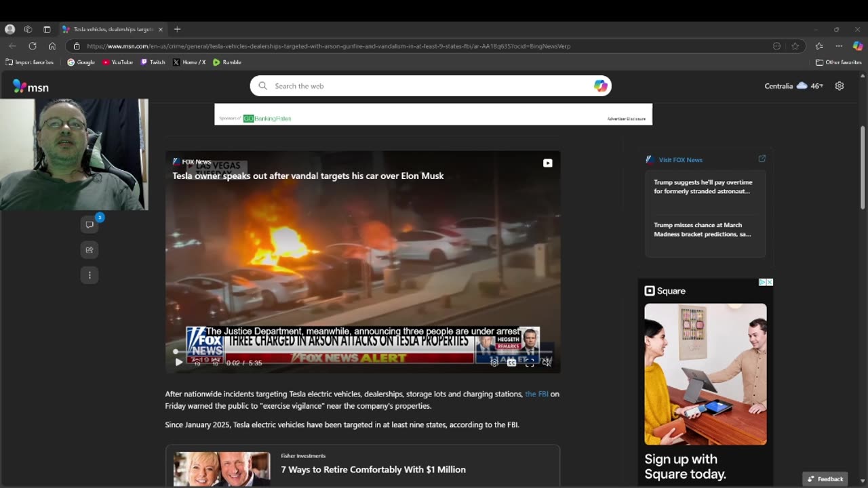Open the tab actions menu icon
This screenshot has width=868, height=488.
point(47,29)
